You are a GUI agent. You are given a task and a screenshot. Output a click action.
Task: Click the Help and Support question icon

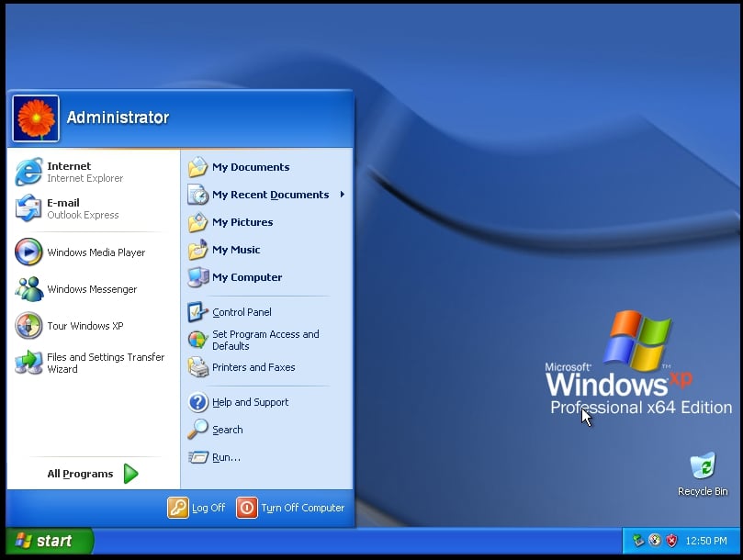[x=198, y=402]
